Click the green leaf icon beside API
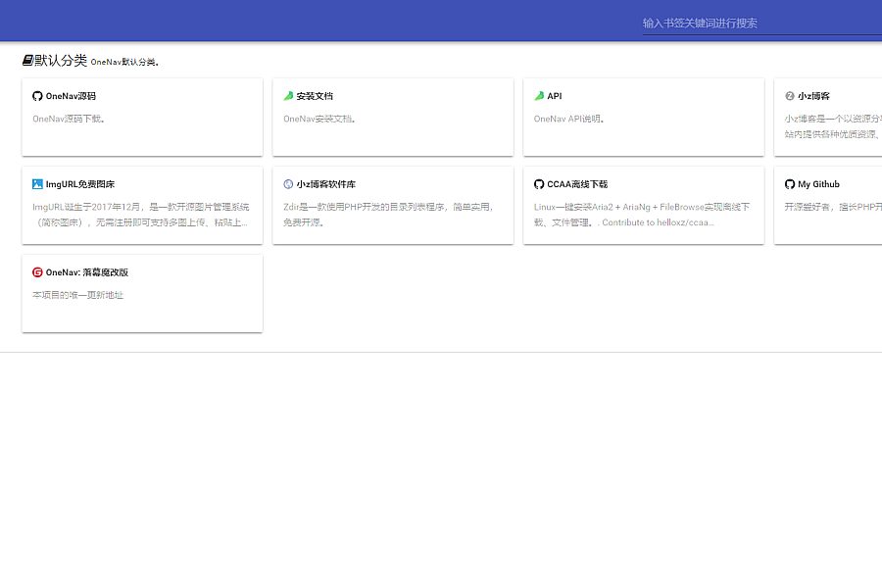 coord(539,96)
